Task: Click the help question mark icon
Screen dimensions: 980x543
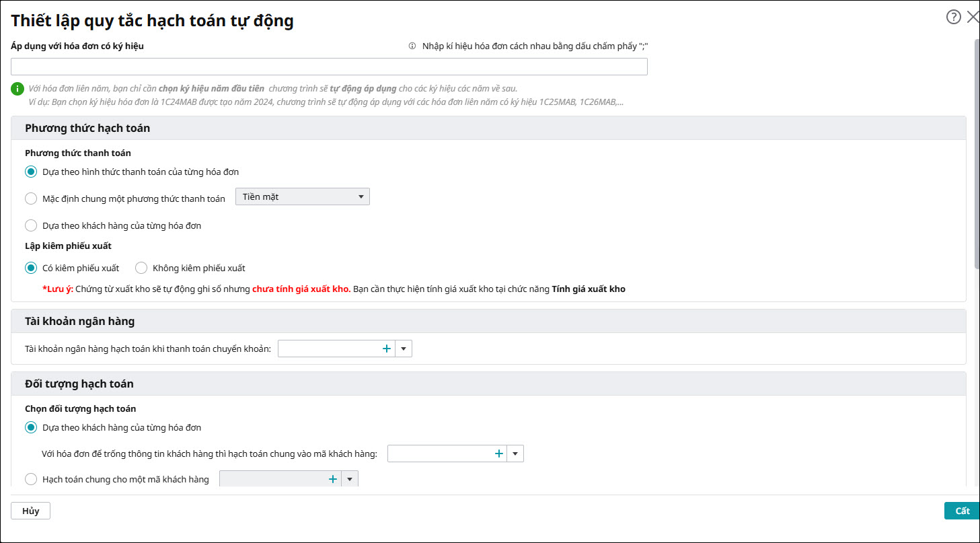Action: [x=953, y=17]
